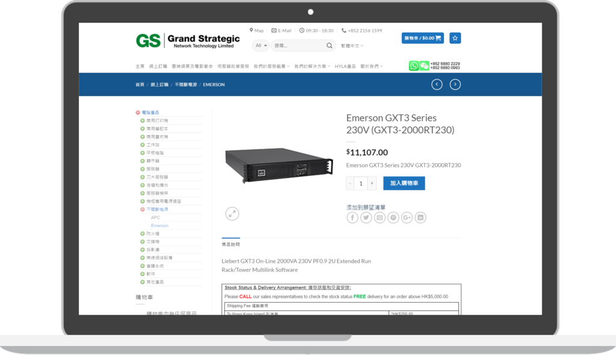616x364 pixels.
Task: Click 首頁 in the breadcrumb
Action: (140, 84)
